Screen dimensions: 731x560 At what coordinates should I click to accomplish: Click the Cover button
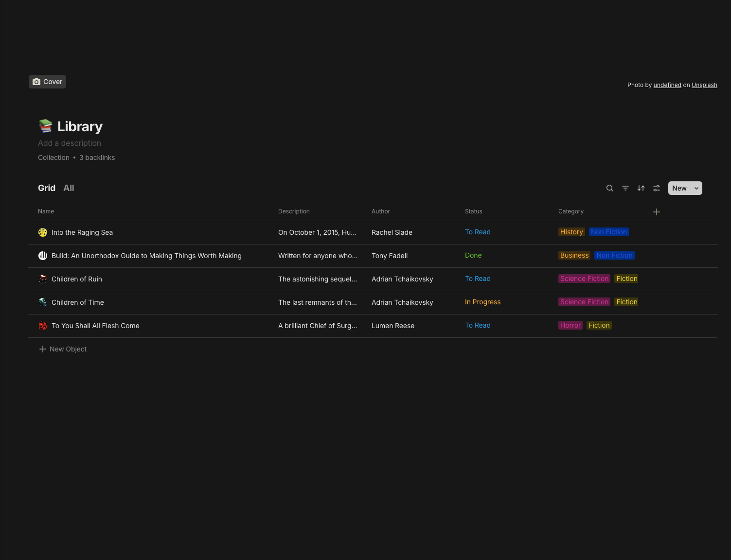[x=47, y=82]
